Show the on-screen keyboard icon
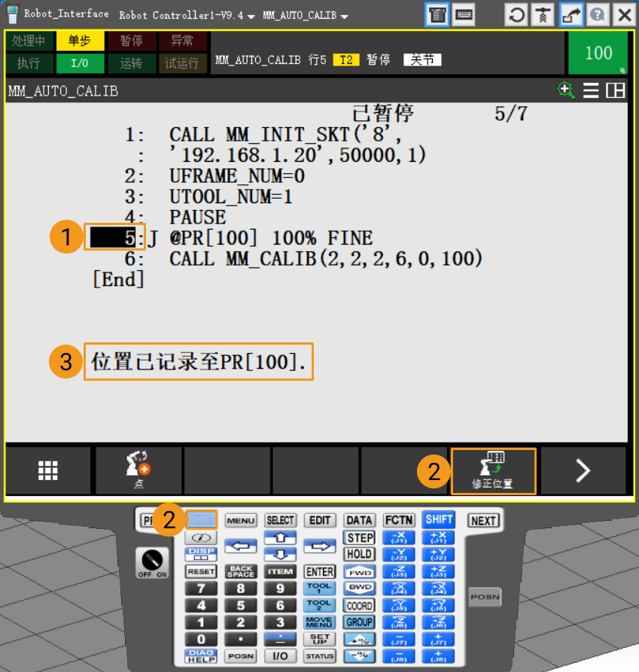The image size is (639, 672). click(x=462, y=15)
